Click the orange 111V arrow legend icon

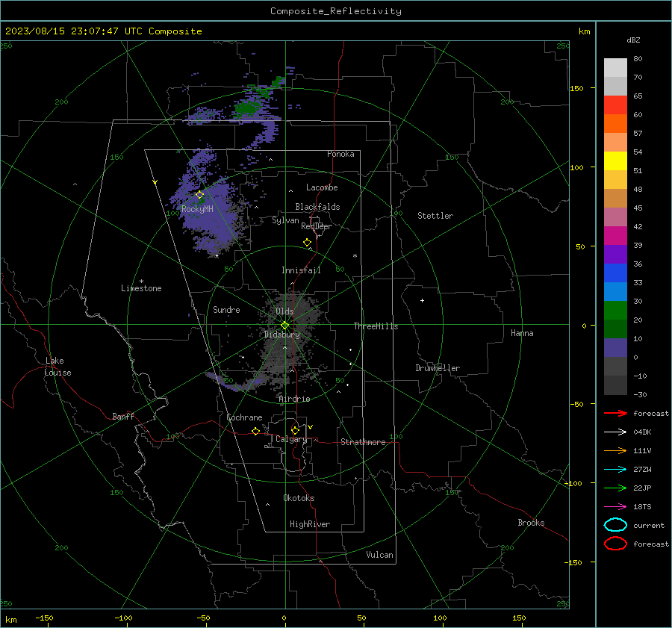[615, 450]
